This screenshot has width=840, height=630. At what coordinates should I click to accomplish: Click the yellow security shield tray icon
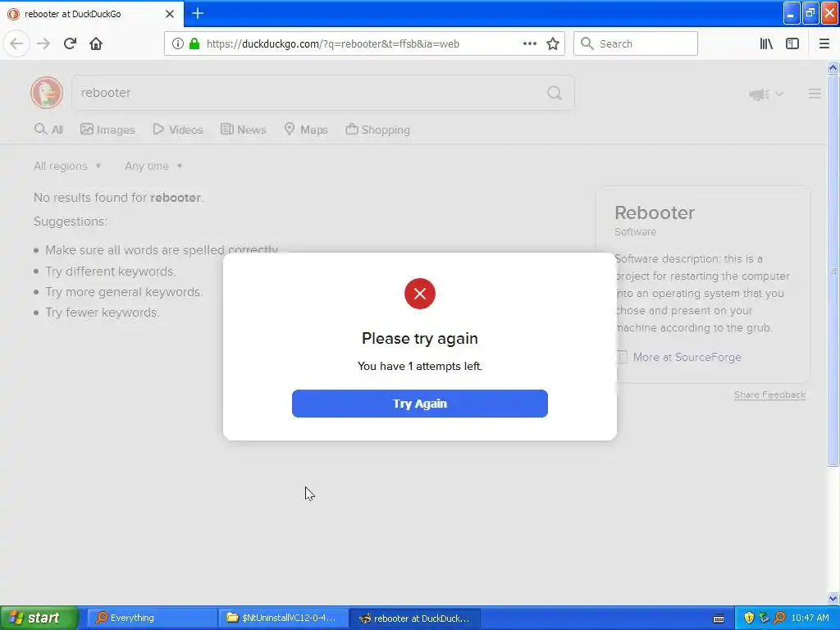click(x=749, y=618)
